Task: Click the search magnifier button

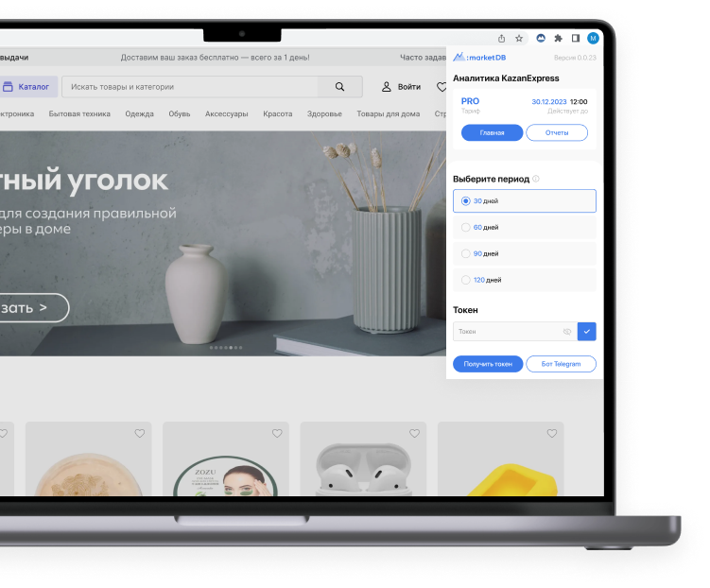Action: point(339,86)
